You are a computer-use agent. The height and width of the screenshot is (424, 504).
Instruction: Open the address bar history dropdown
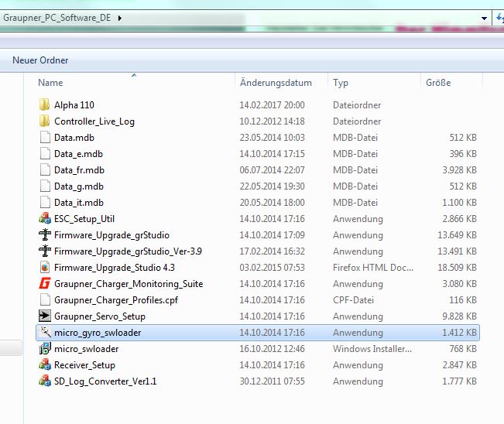coord(485,18)
